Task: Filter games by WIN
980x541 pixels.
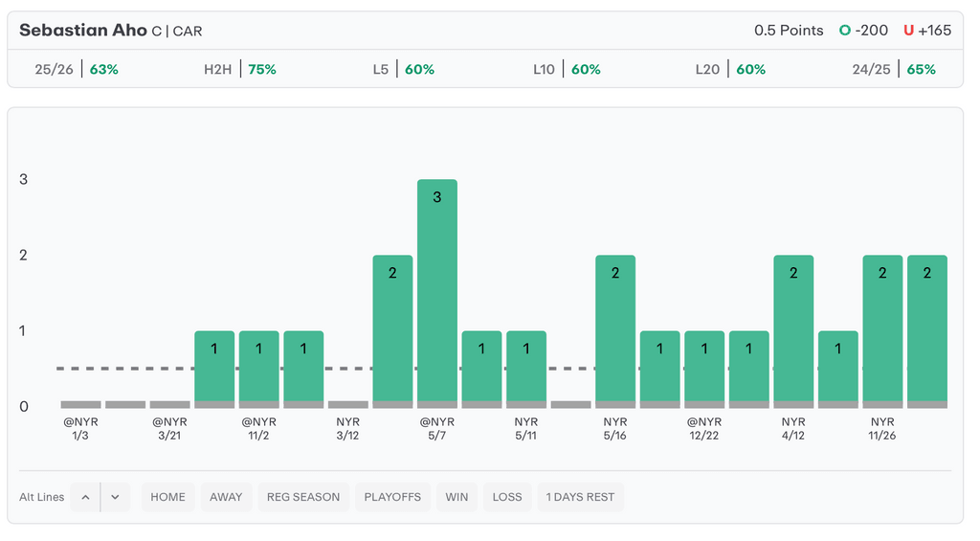Action: click(x=457, y=497)
